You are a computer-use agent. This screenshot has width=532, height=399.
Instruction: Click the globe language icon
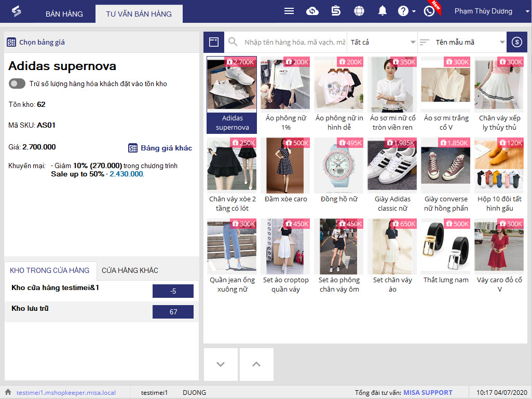click(359, 11)
